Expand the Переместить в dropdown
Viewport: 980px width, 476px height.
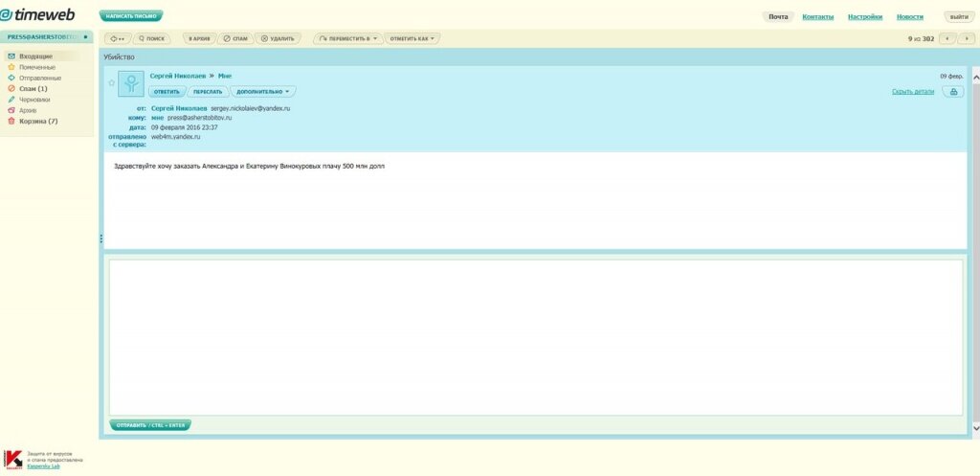click(346, 38)
